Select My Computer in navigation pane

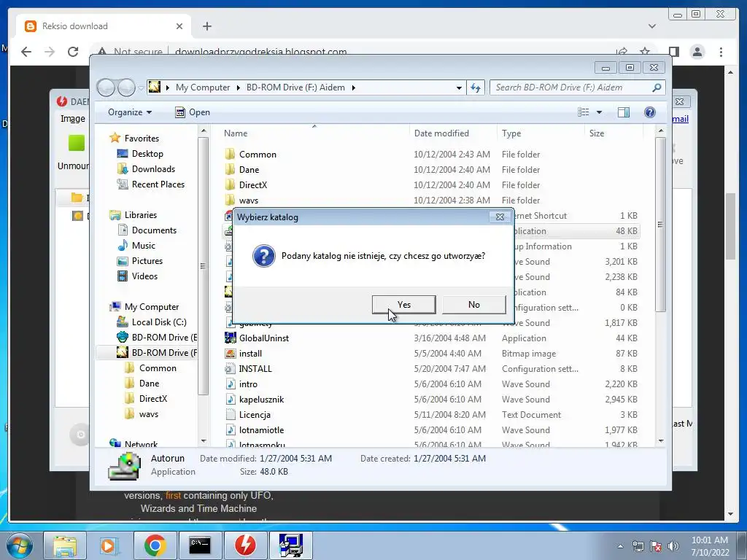click(152, 307)
